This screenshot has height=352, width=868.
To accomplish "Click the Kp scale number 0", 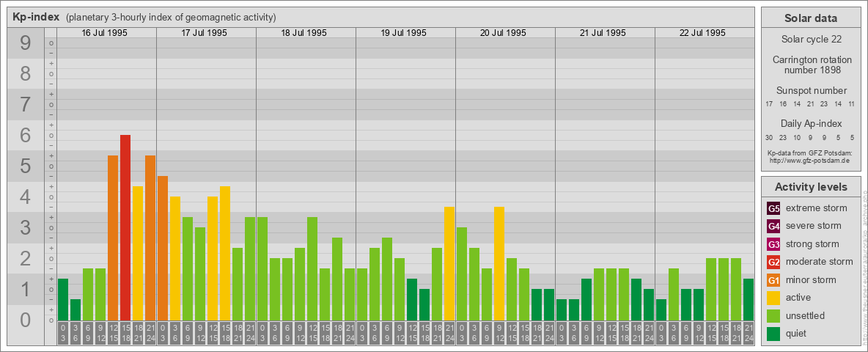I will pyautogui.click(x=26, y=320).
